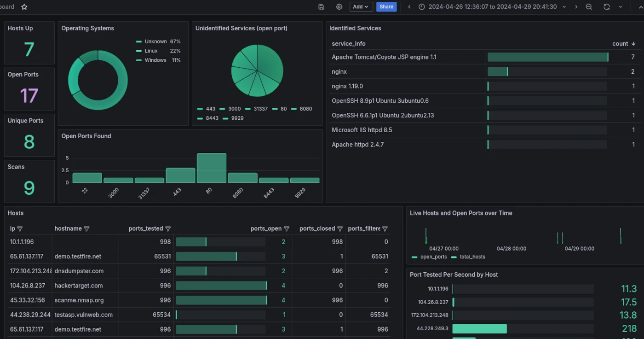Save the dashboard with disk icon
The height and width of the screenshot is (339, 644).
point(321,7)
